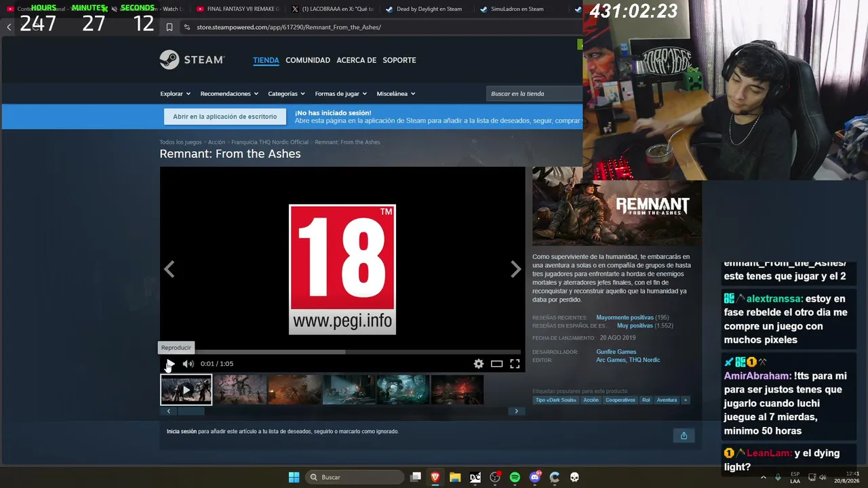Click the browser address bar URL
This screenshot has width=868, height=488.
[289, 27]
